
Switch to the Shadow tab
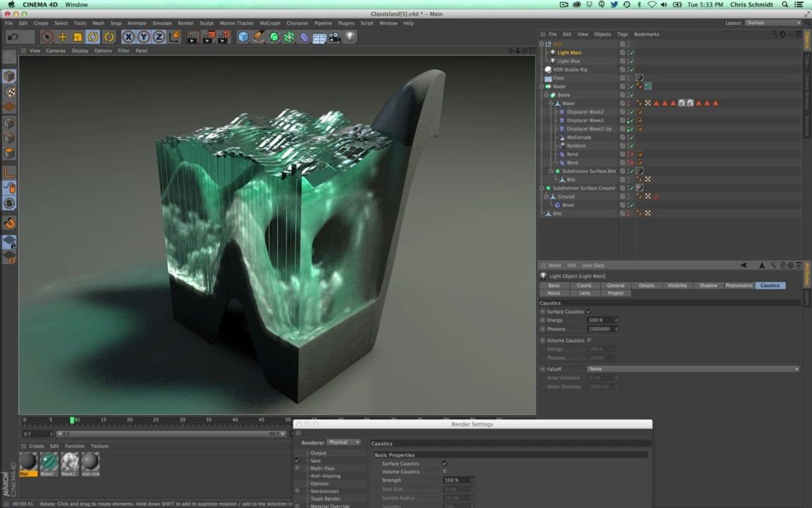point(708,286)
